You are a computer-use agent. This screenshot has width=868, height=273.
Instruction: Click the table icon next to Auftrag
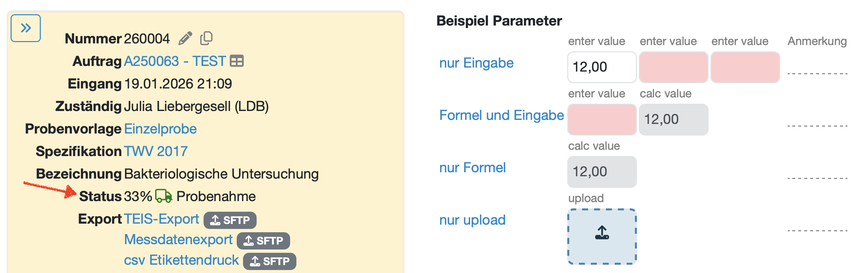(x=236, y=61)
